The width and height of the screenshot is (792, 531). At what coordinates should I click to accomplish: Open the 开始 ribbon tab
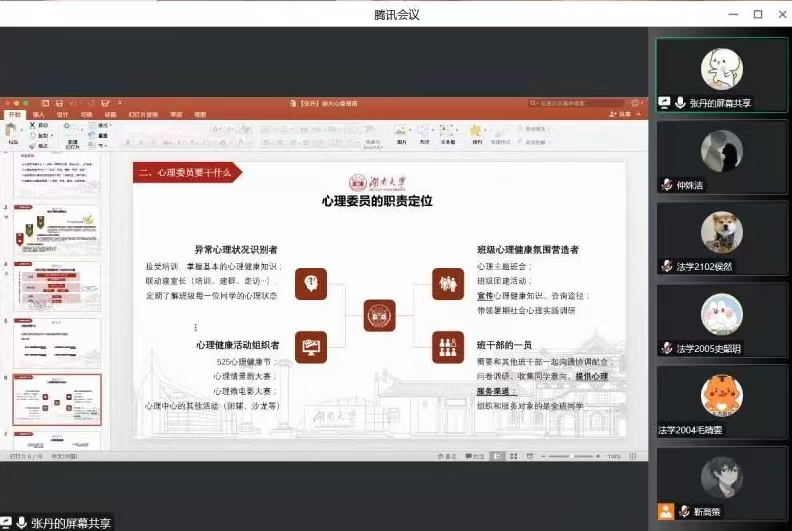[x=14, y=115]
